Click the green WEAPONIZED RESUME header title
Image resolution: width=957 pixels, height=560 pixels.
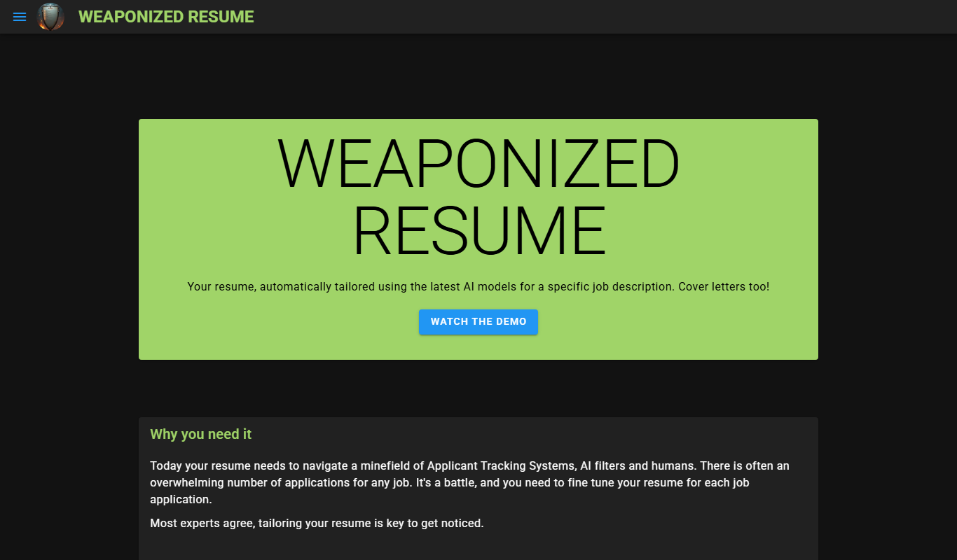click(x=166, y=17)
